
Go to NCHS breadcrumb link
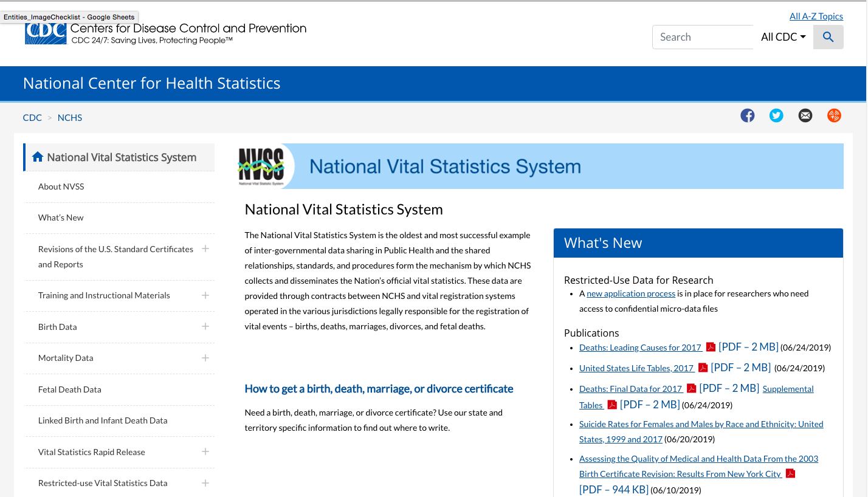click(x=70, y=118)
